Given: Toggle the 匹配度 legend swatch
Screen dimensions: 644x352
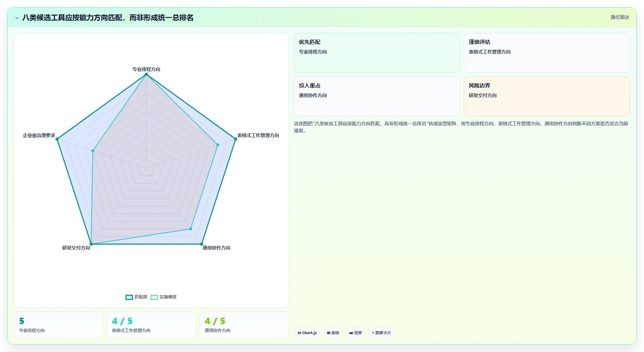Looking at the screenshot, I should [129, 297].
